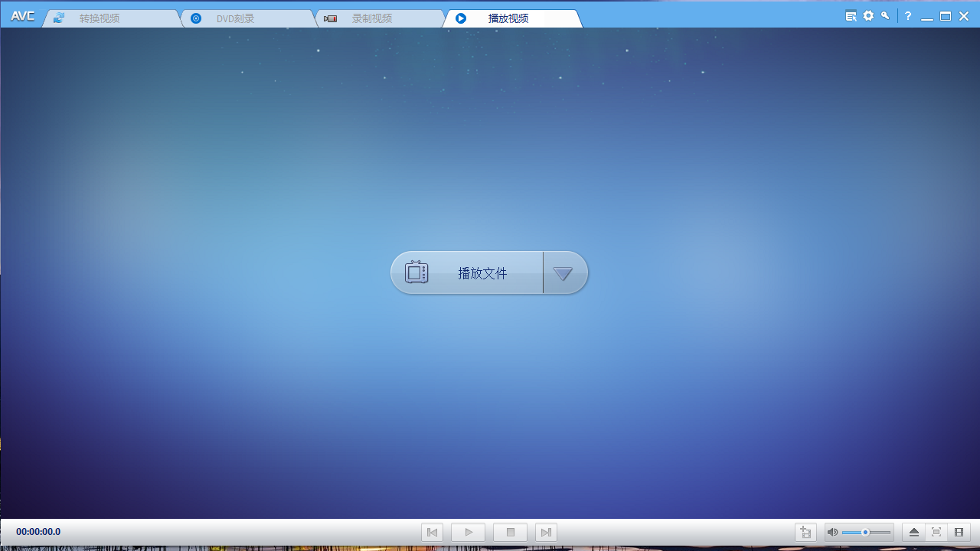Expand the play file dropdown arrow

(564, 272)
